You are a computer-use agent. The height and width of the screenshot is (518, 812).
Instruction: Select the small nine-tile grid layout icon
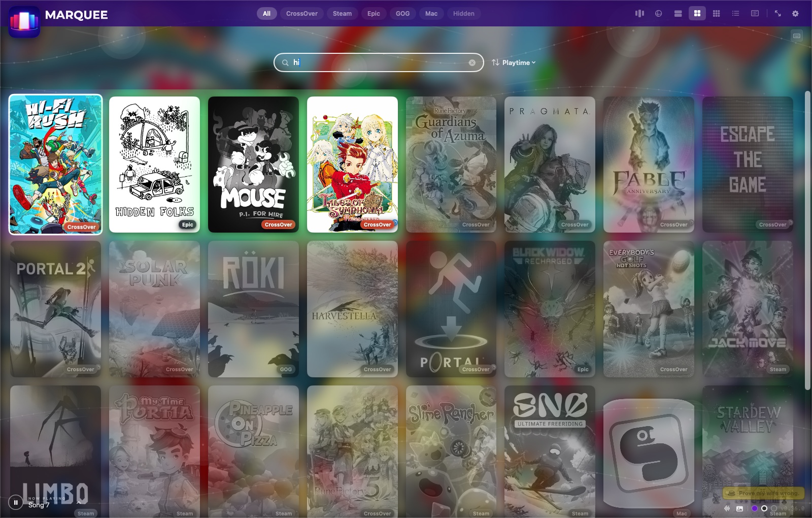click(x=717, y=14)
